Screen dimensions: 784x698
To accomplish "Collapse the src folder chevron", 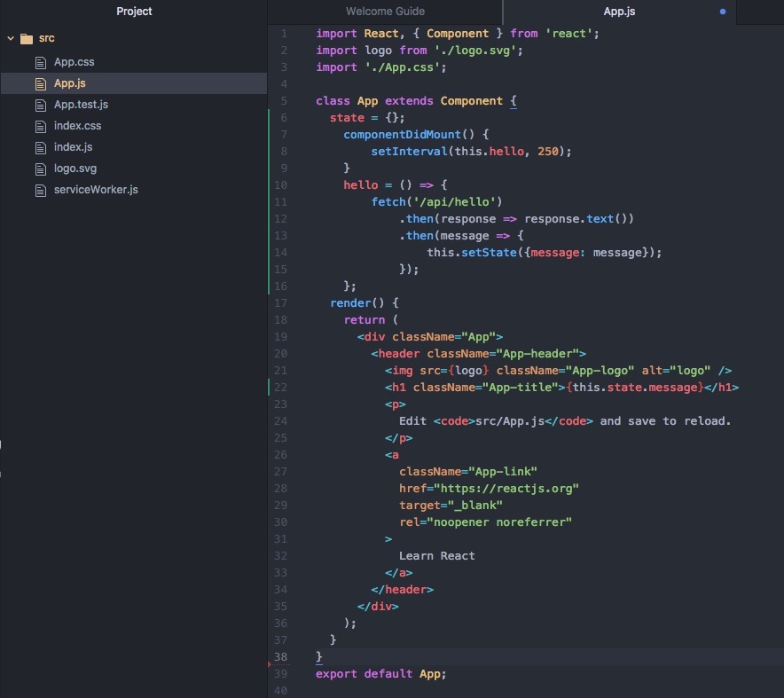I will click(11, 38).
